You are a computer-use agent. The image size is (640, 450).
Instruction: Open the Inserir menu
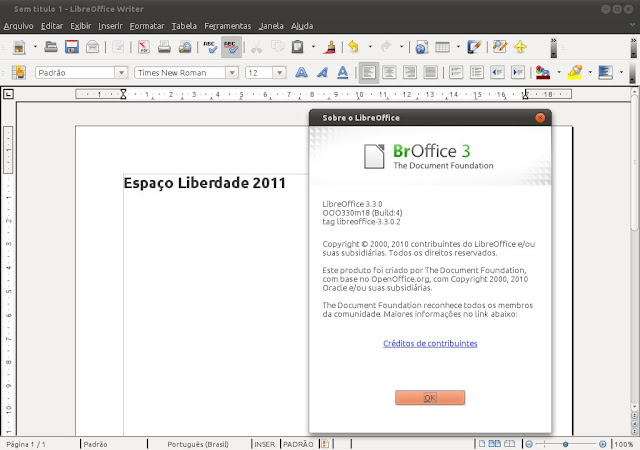pyautogui.click(x=110, y=26)
